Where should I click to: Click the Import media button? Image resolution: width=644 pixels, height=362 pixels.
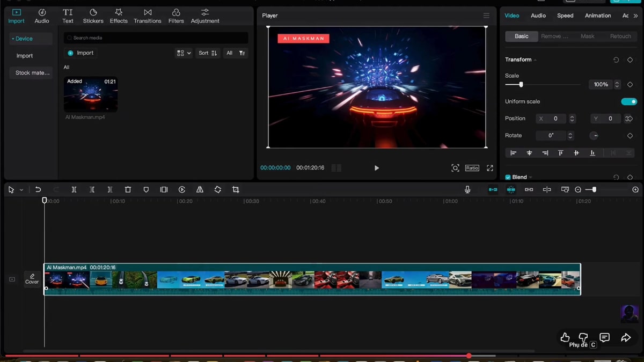80,53
